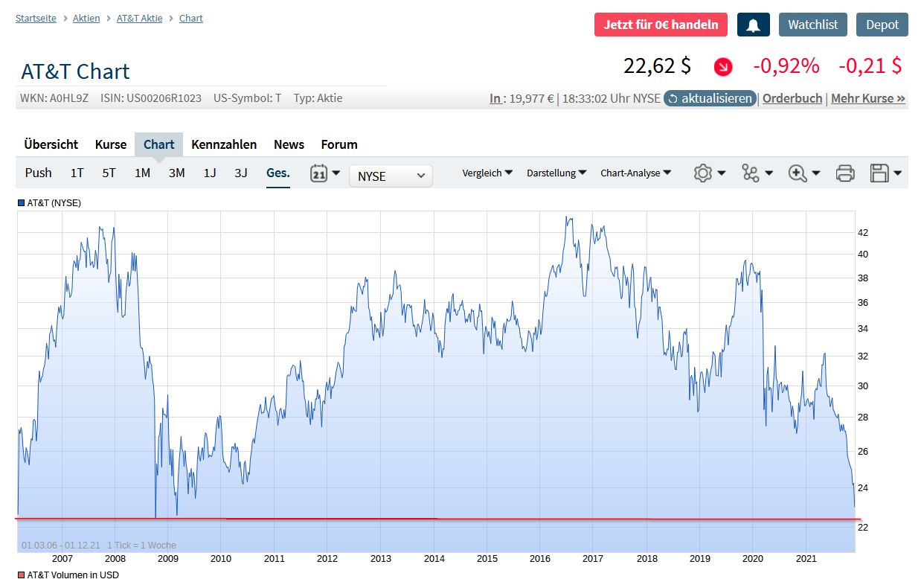Open the Chart-Analyse dropdown
The width and height of the screenshot is (924, 579).
tap(635, 173)
